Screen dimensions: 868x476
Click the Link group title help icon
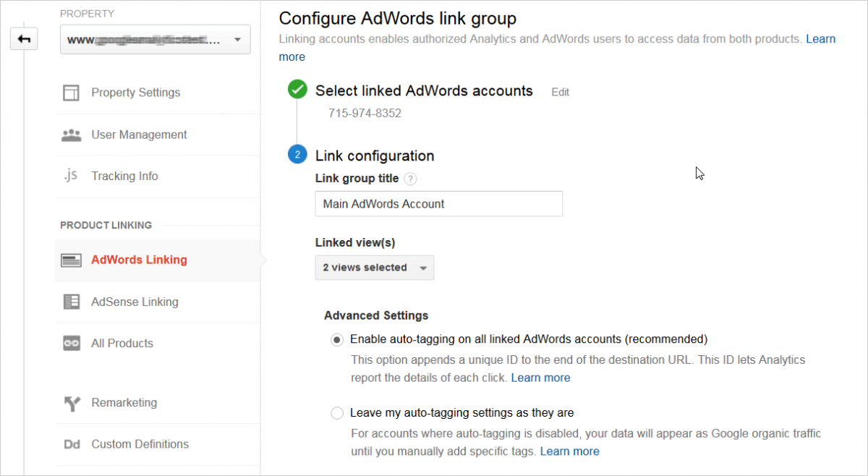point(410,179)
